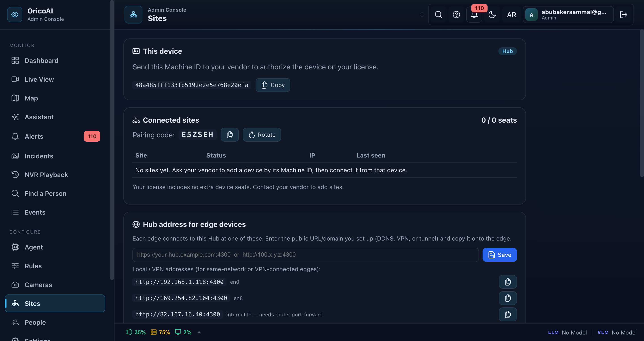Open Agent configuration

click(55, 247)
